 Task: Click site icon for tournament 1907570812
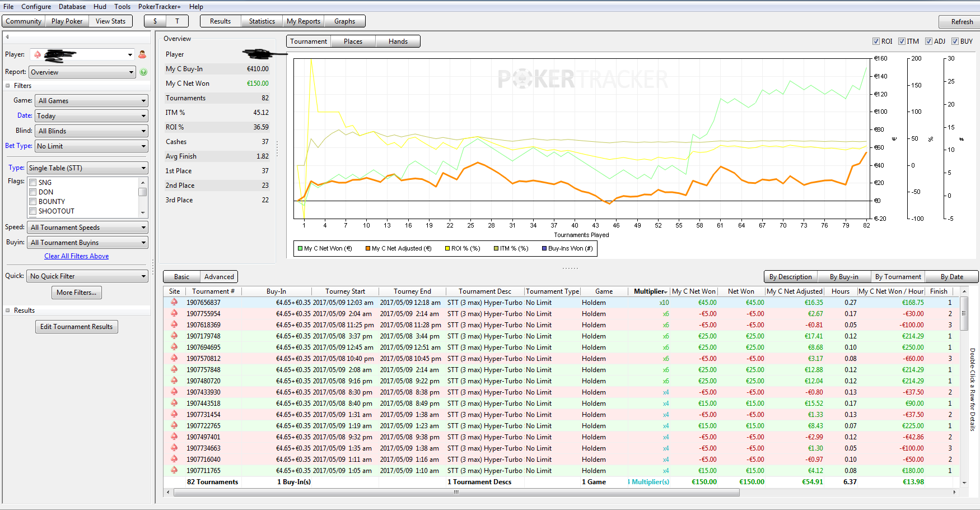[174, 358]
